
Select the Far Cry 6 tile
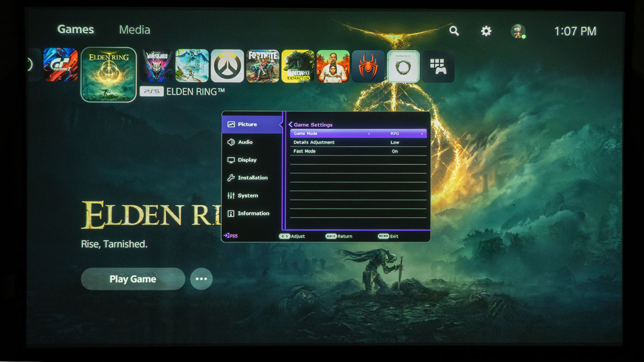pyautogui.click(x=333, y=66)
